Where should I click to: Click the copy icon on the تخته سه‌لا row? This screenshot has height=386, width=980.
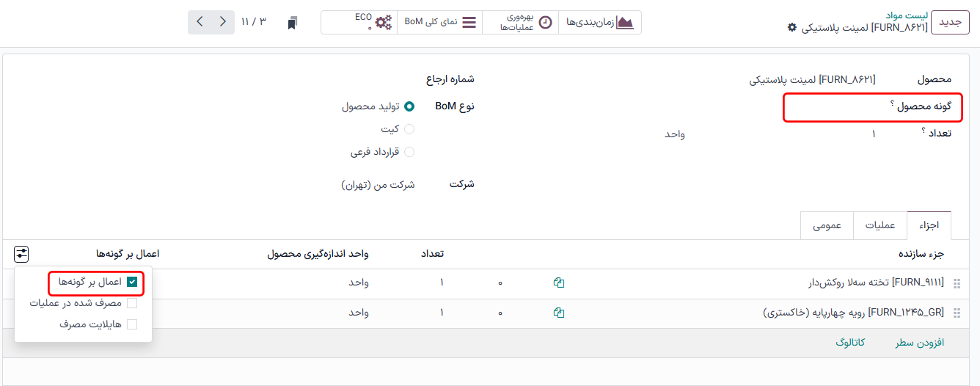(559, 283)
